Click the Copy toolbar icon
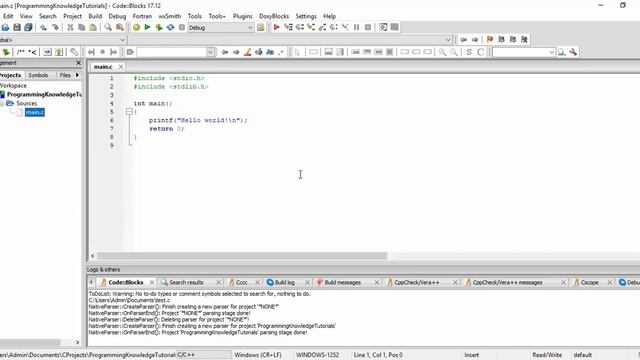This screenshot has height=360, width=640. (x=82, y=27)
